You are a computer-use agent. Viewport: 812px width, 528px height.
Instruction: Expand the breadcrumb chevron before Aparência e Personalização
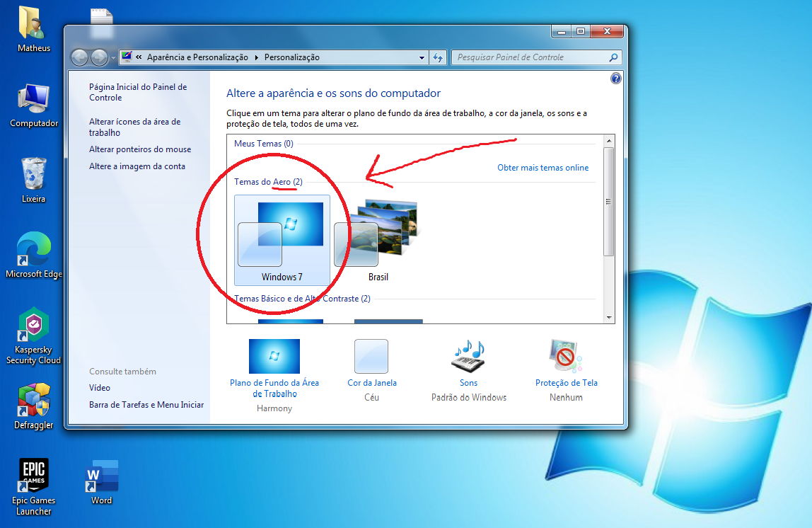[139, 57]
